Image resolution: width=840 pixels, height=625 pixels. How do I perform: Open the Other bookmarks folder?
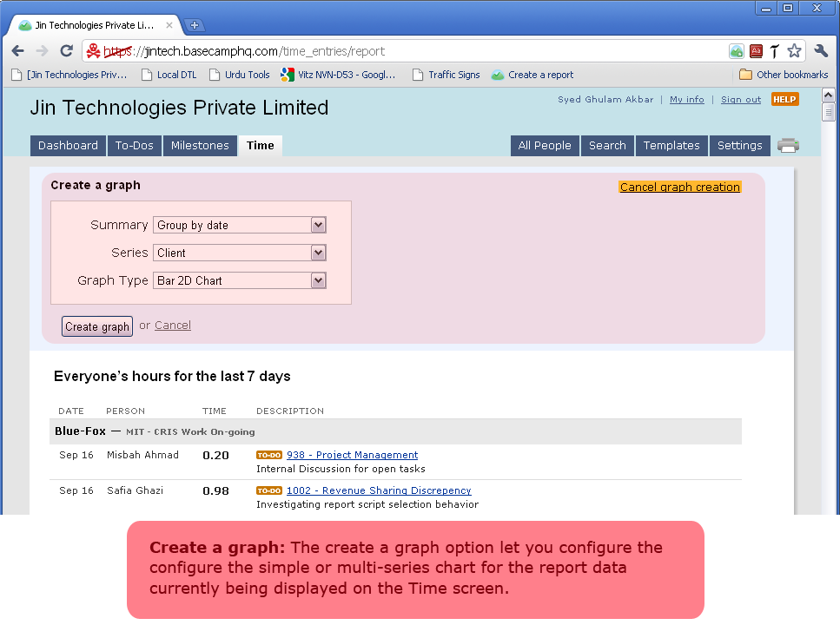tap(783, 75)
